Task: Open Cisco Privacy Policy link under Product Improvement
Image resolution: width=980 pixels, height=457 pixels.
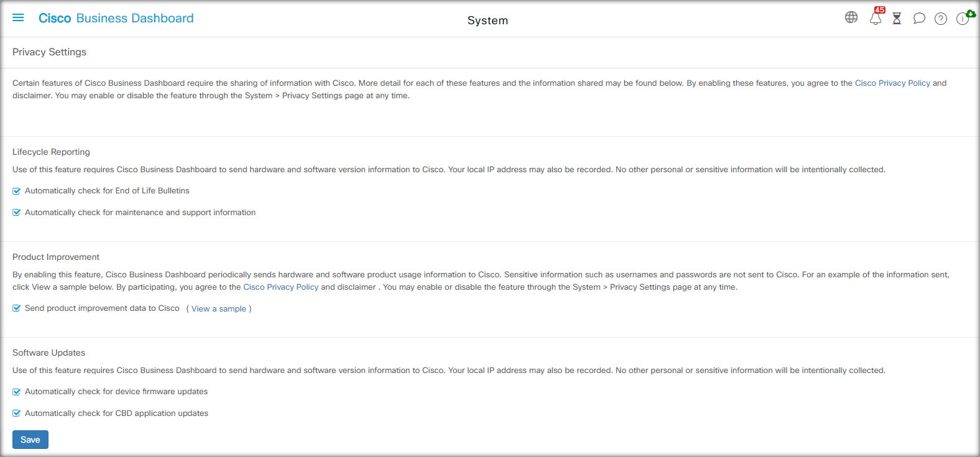Action: (x=280, y=287)
